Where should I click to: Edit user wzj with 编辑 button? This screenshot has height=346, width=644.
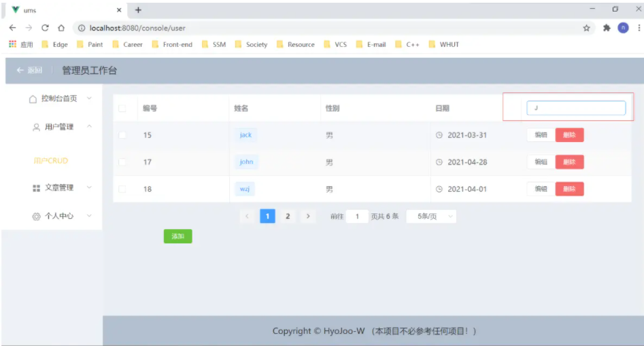pyautogui.click(x=541, y=189)
